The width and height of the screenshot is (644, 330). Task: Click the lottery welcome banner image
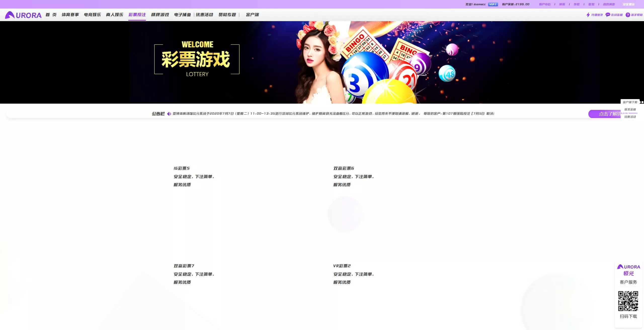(322, 62)
